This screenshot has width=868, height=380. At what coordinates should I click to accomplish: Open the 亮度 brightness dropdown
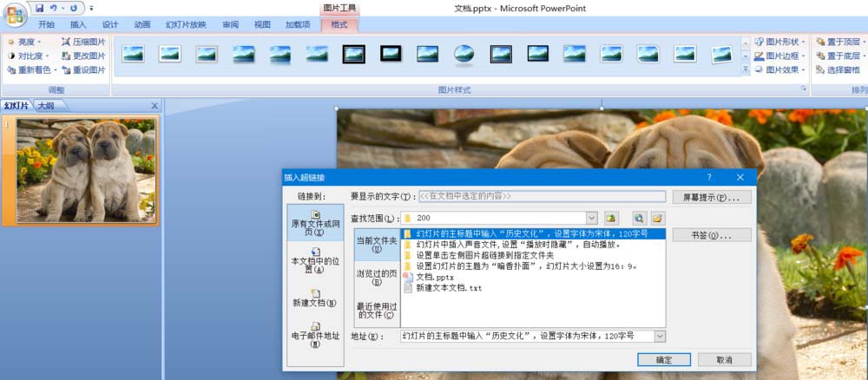pyautogui.click(x=24, y=42)
